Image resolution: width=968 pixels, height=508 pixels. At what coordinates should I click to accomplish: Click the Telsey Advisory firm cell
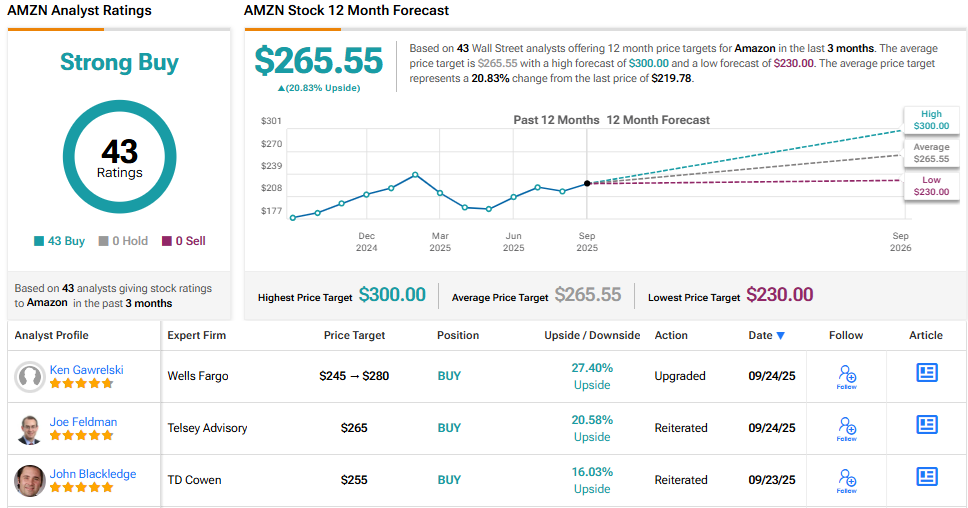pyautogui.click(x=207, y=428)
